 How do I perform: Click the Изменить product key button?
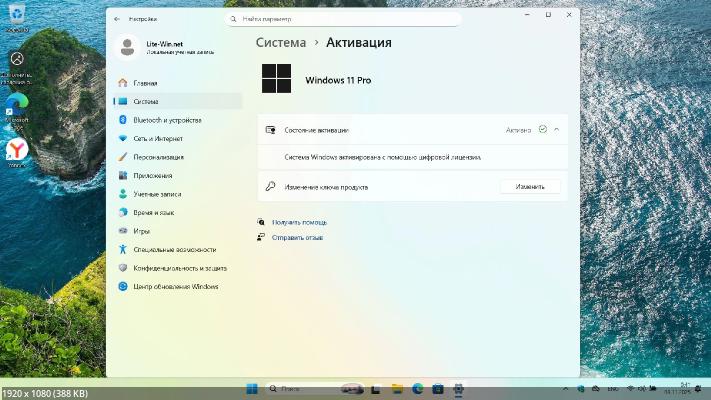click(x=530, y=187)
